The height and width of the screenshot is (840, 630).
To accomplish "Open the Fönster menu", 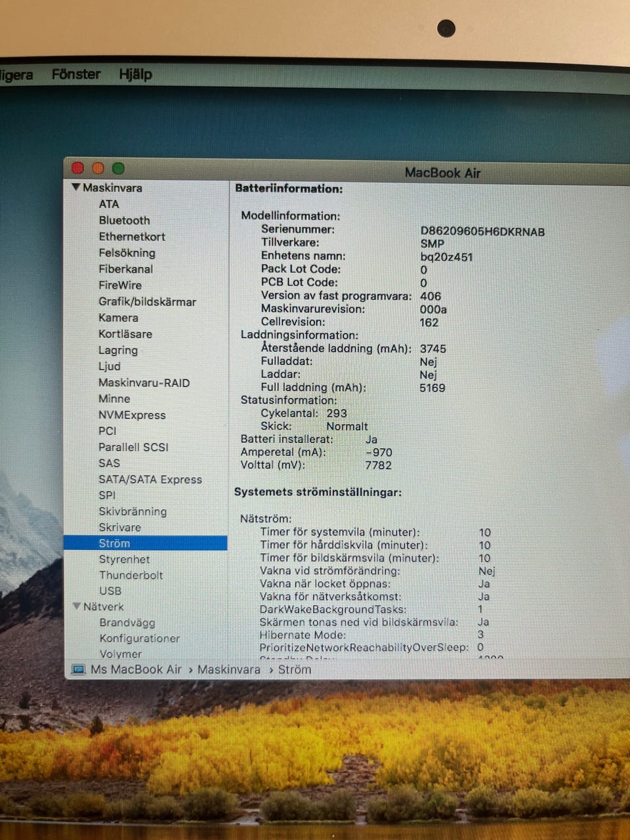I will coord(76,74).
